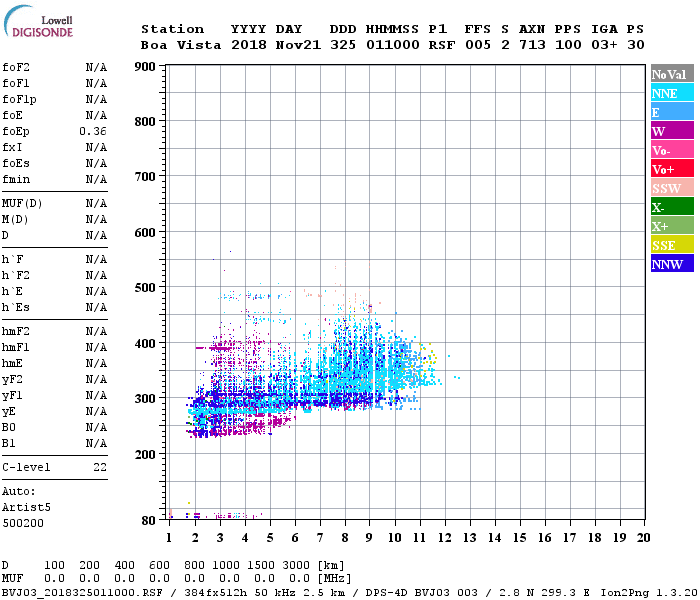Screen dimensions: 700x600
Task: Click the h`F parameter label
Action: [x=12, y=259]
